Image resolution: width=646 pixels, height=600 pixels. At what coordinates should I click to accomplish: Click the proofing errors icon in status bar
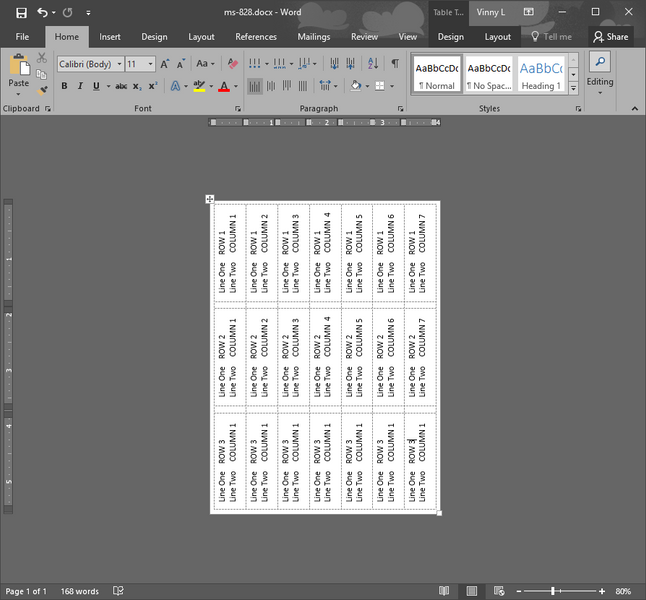coord(118,591)
